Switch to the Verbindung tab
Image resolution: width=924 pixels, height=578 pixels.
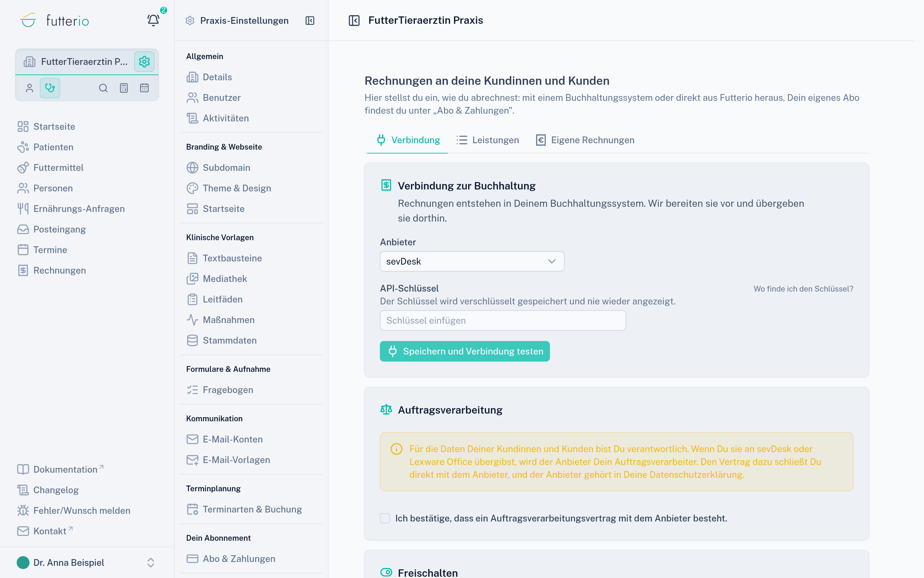(x=407, y=140)
